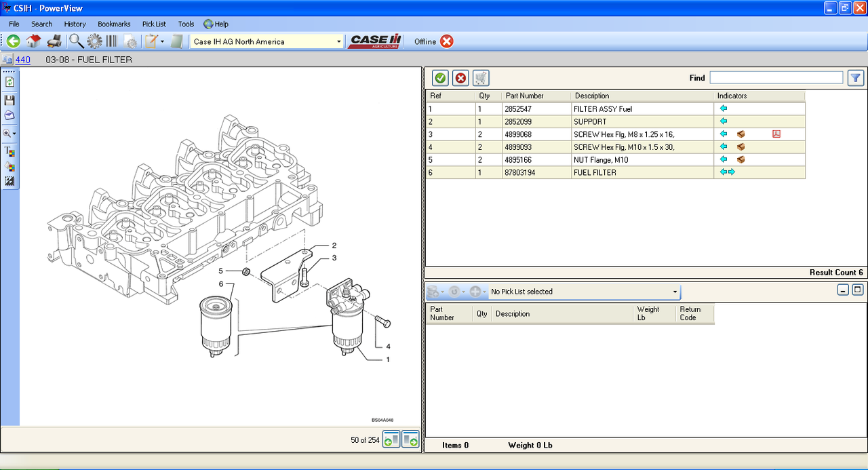Viewport: 868px width, 470px height.
Task: Click the diagram zoom magnifier icon
Action: [7, 134]
